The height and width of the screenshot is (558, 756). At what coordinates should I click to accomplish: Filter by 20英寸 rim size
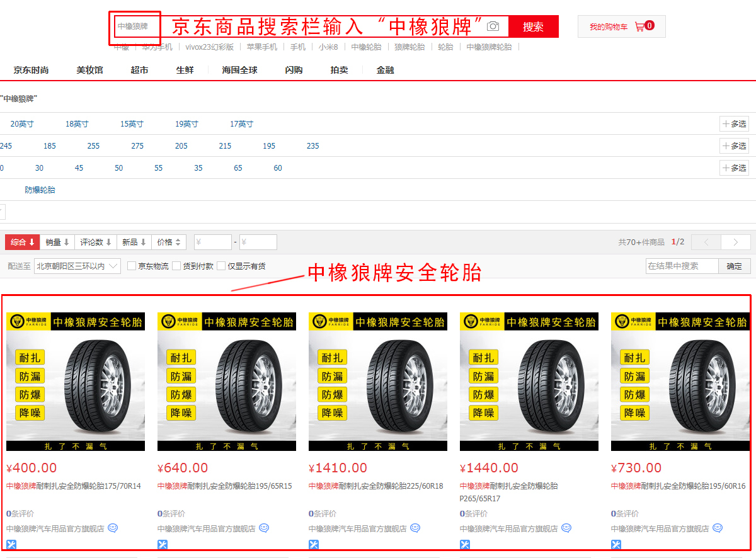coord(22,124)
